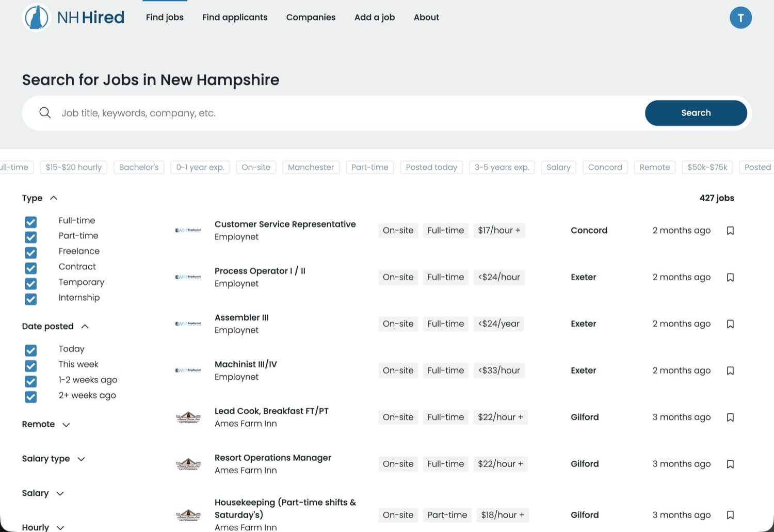Uncheck the Contract type filter
The image size is (774, 532).
coord(31,268)
